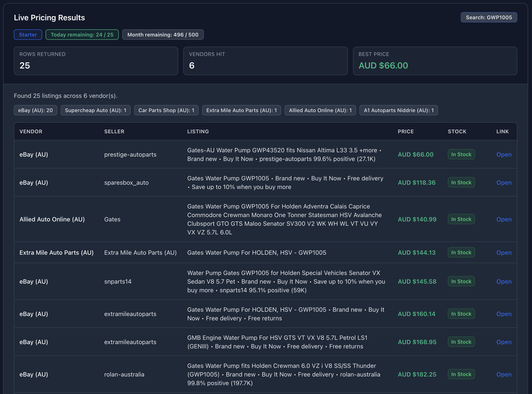Open the rolan-australia AUD $182.25 listing
Screen dimensions: 532x394
pos(504,375)
